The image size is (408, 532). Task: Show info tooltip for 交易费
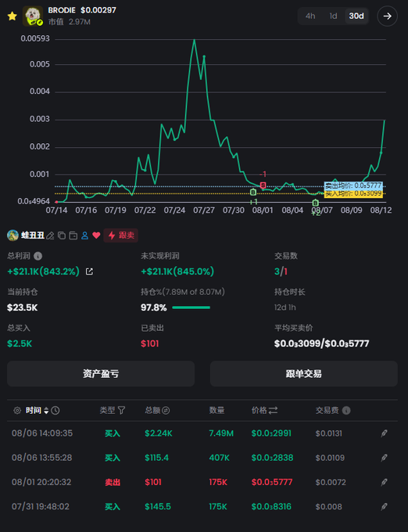point(346,411)
